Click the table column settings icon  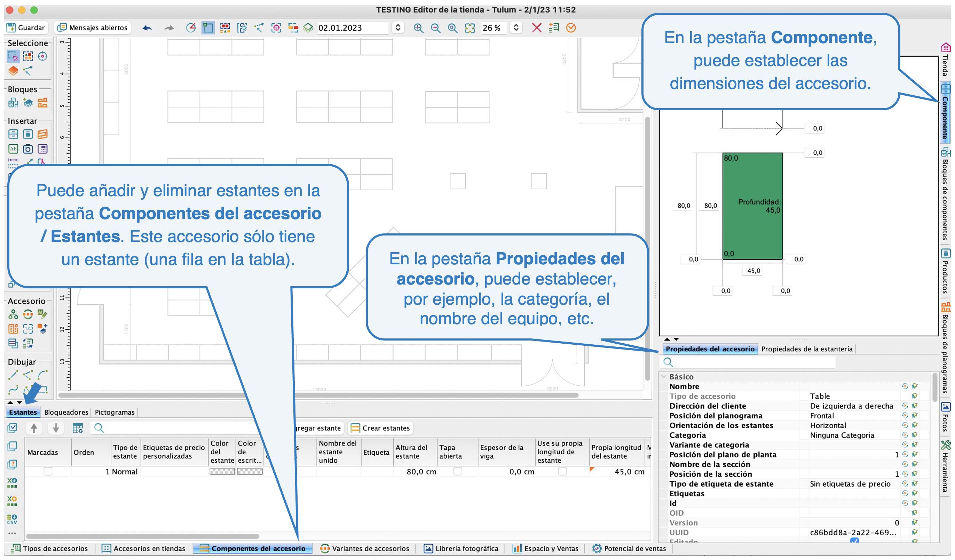point(78,428)
